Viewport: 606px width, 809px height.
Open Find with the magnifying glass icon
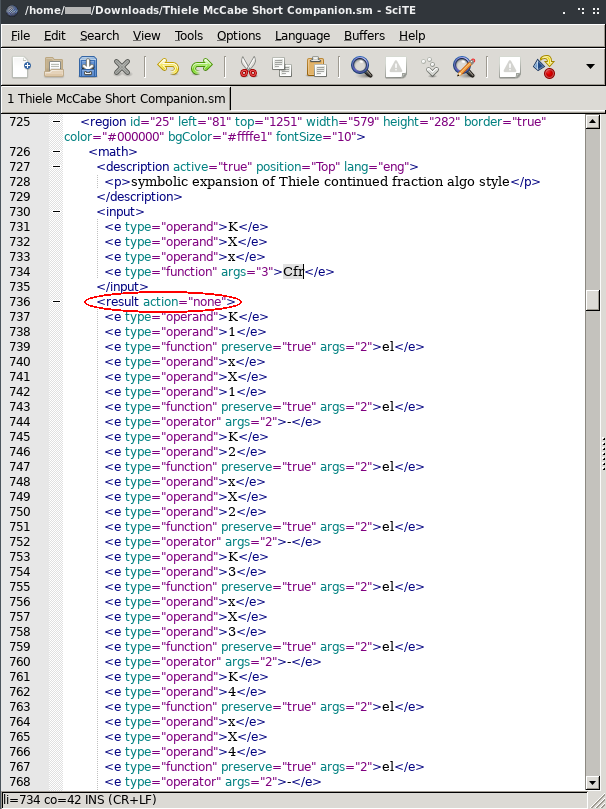(361, 67)
